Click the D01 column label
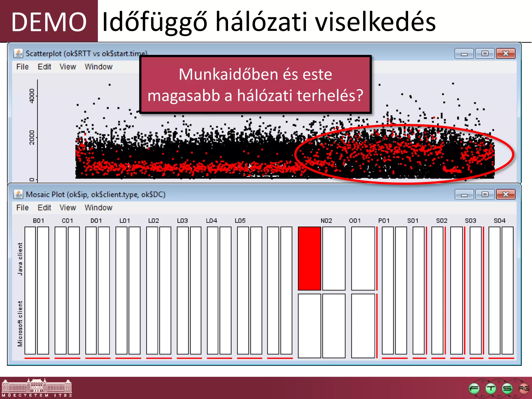 tap(96, 221)
